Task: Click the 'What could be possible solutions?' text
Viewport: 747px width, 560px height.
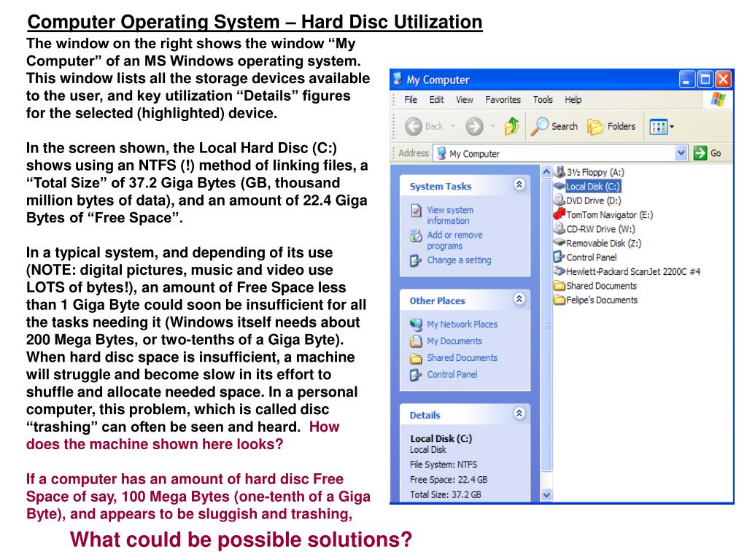Action: point(241,540)
